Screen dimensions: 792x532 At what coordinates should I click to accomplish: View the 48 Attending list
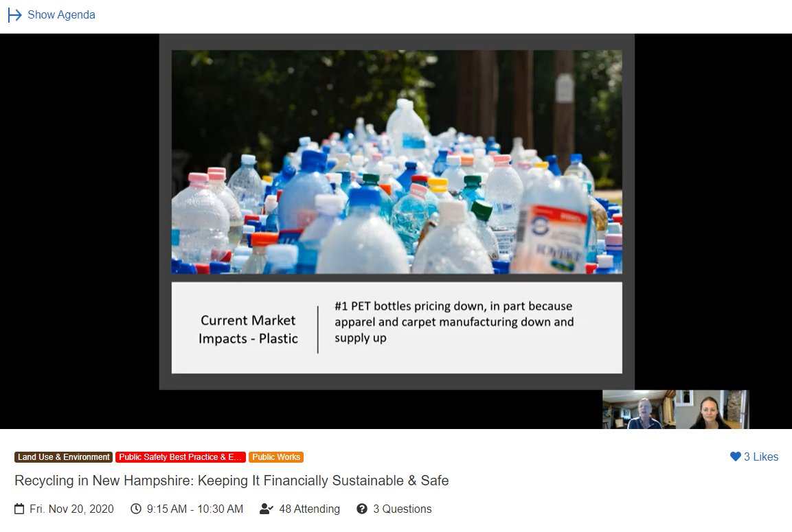pos(309,509)
